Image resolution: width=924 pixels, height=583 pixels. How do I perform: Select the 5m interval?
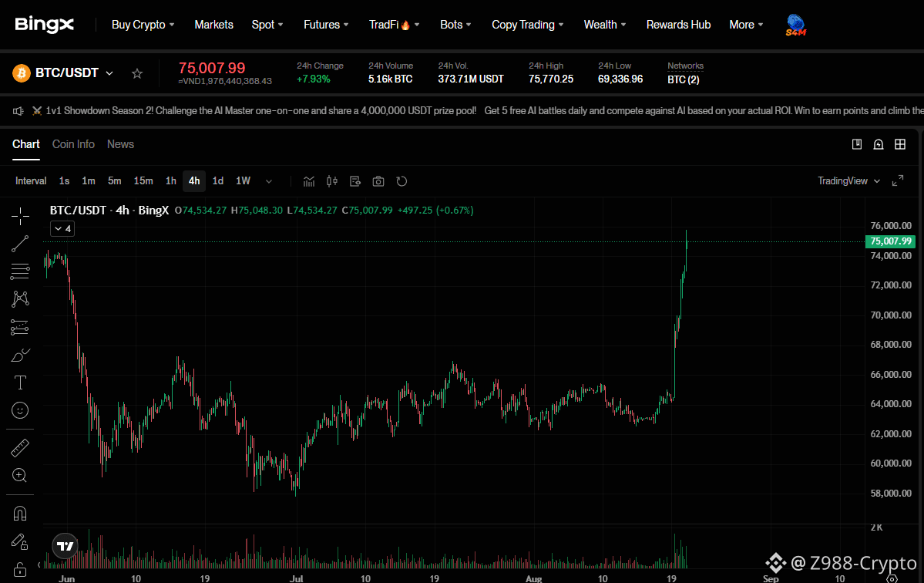114,181
